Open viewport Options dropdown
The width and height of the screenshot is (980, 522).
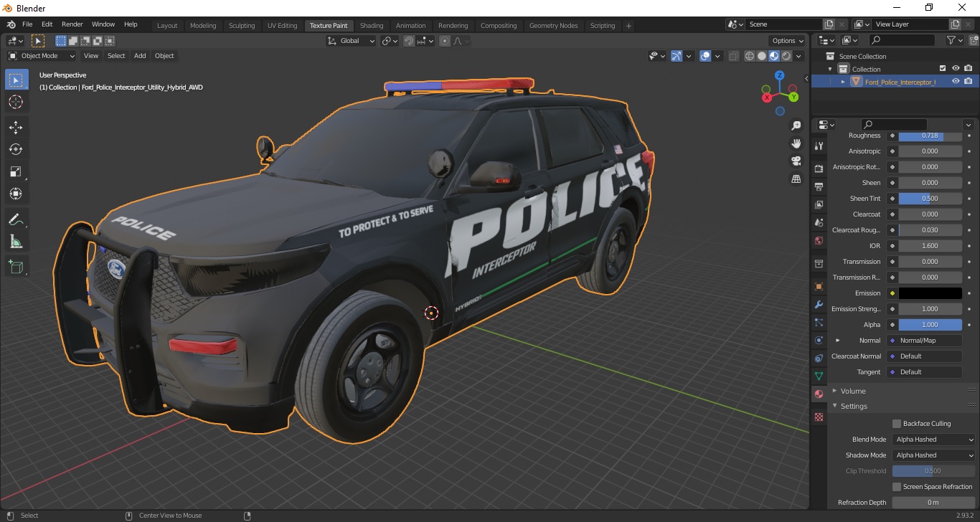click(787, 41)
